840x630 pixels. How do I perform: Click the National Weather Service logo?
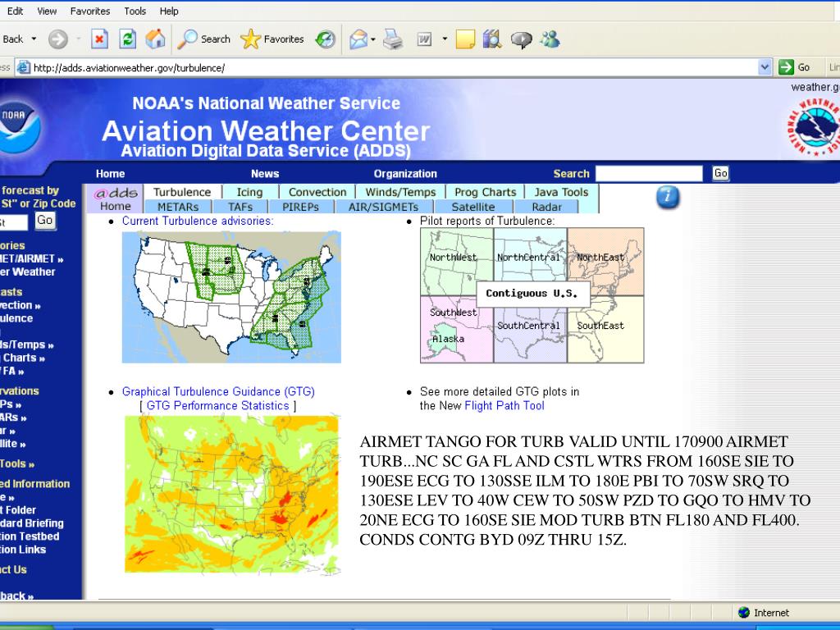click(x=815, y=127)
